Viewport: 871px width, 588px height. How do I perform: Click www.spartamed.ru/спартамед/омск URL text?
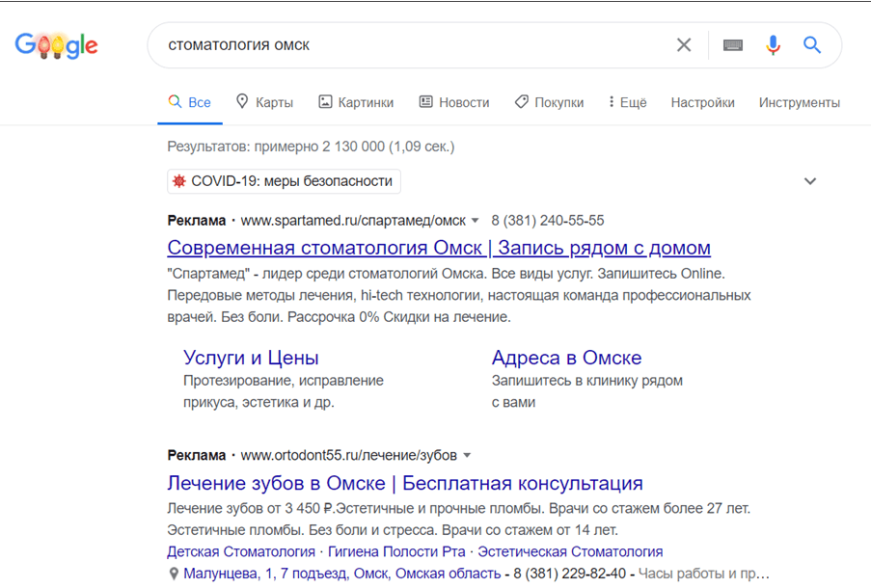click(353, 221)
